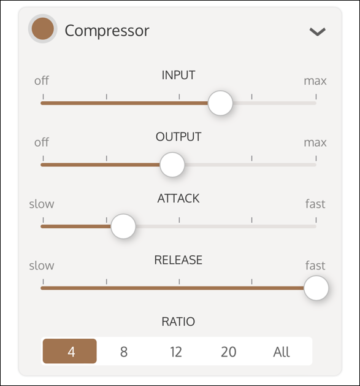Image resolution: width=360 pixels, height=386 pixels.
Task: Click middle tick of ATTACK slider
Action: [x=179, y=220]
